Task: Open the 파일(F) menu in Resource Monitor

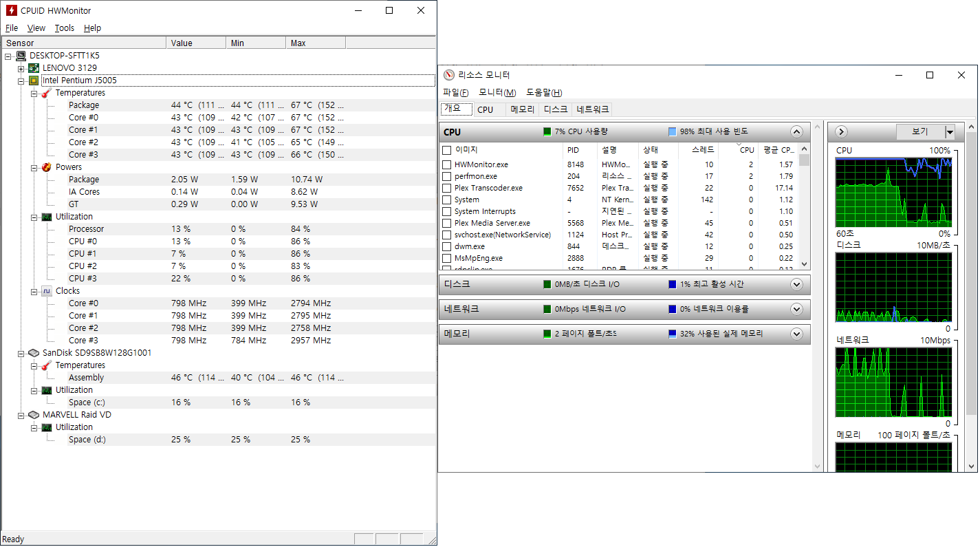Action: pyautogui.click(x=456, y=92)
